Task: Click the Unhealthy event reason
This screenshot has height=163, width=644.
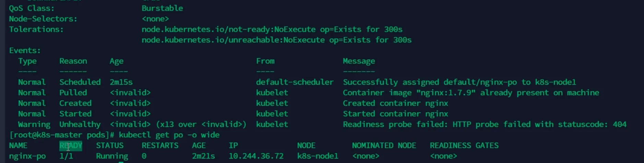Action: [80, 124]
